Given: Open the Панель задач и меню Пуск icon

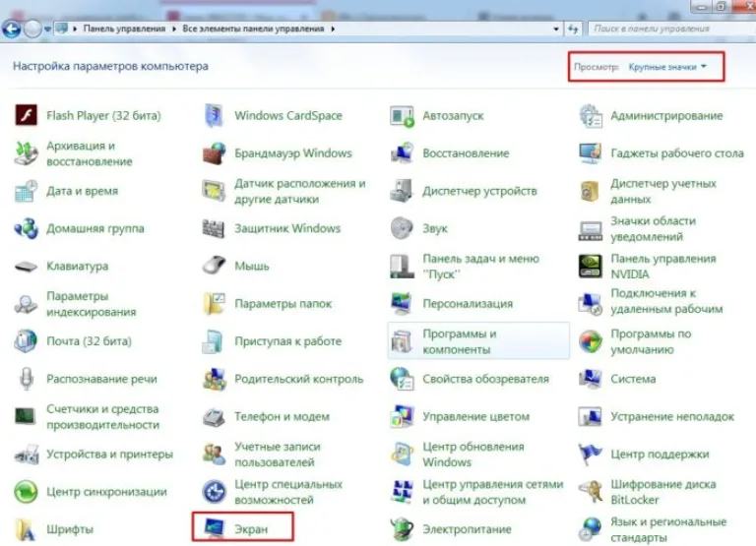Looking at the screenshot, I should point(402,266).
